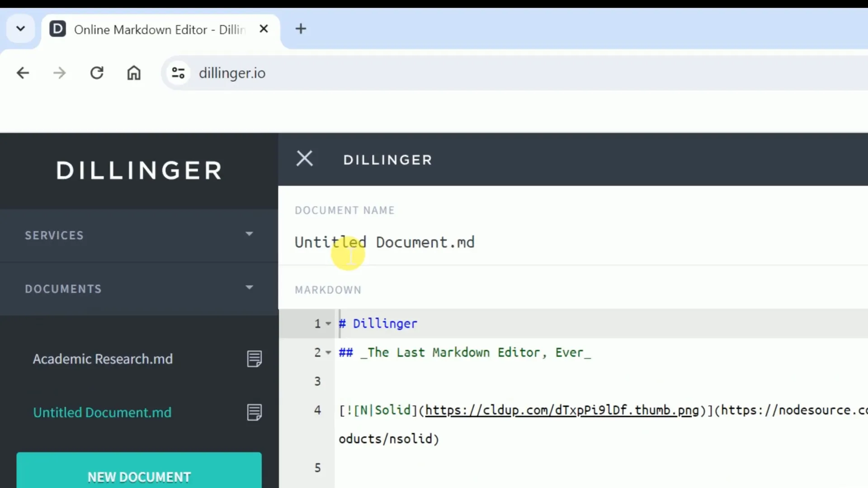The height and width of the screenshot is (488, 868).
Task: Open Untitled Document.md in the sidebar list
Action: [x=102, y=412]
